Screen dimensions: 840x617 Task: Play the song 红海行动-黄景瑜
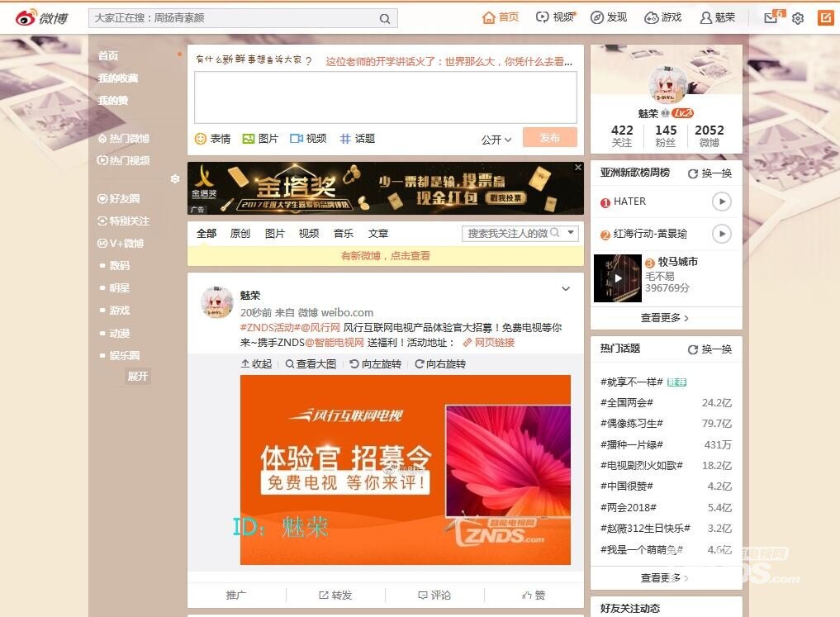(722, 235)
